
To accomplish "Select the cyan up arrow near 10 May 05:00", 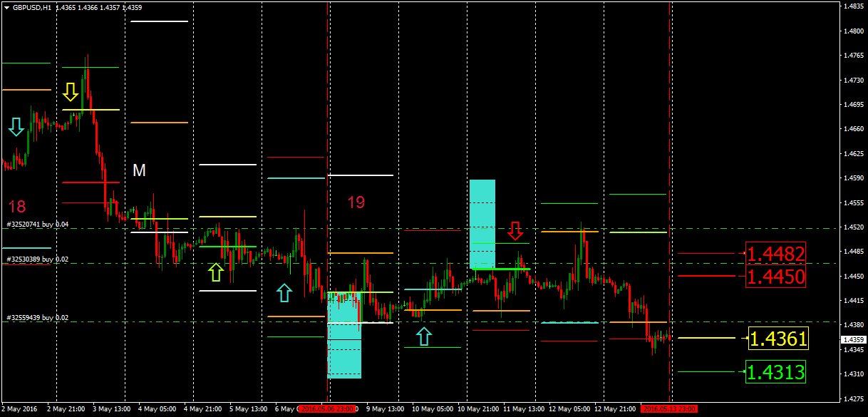I will (x=424, y=336).
